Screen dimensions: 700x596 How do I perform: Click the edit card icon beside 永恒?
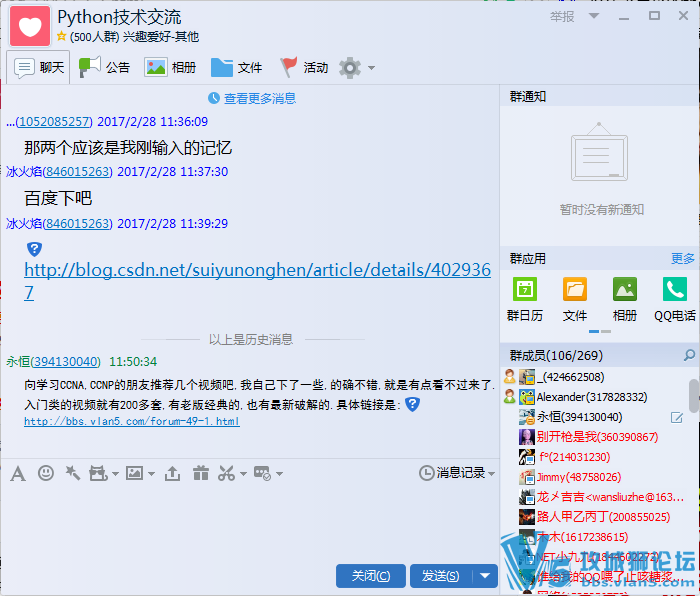(x=677, y=418)
